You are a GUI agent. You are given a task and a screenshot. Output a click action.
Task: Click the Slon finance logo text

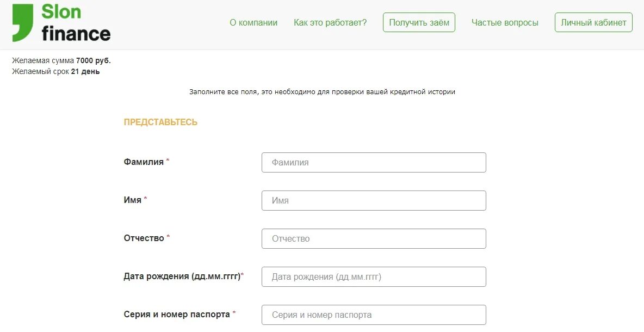[76, 23]
